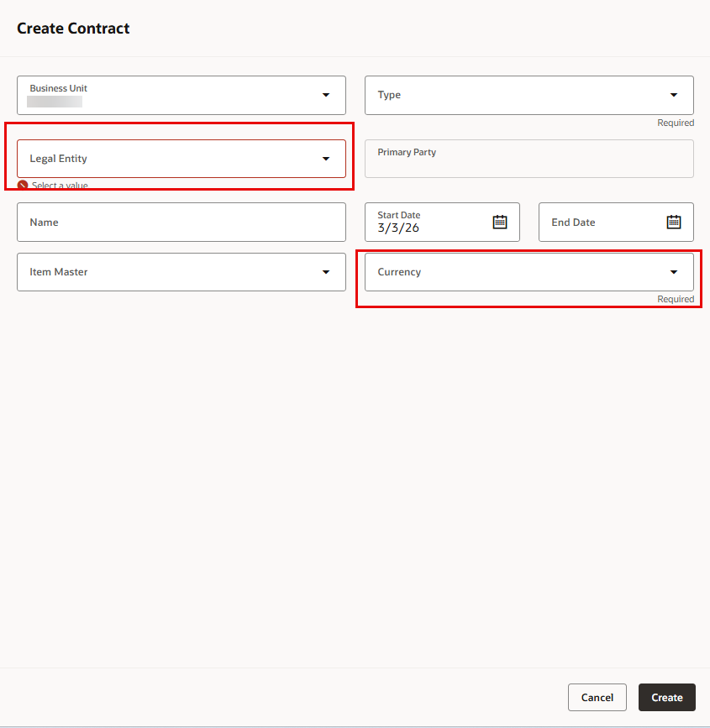Click the Required hint under Type

pyautogui.click(x=676, y=123)
